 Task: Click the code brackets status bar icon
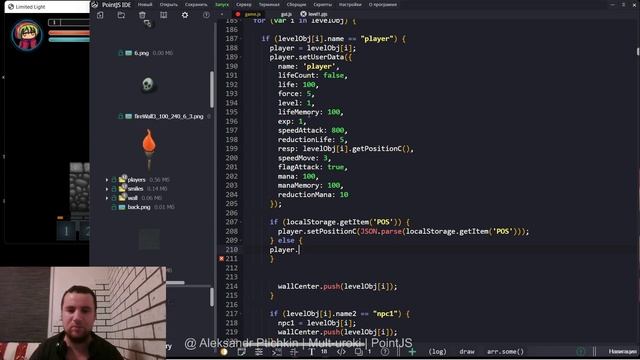coord(341,351)
